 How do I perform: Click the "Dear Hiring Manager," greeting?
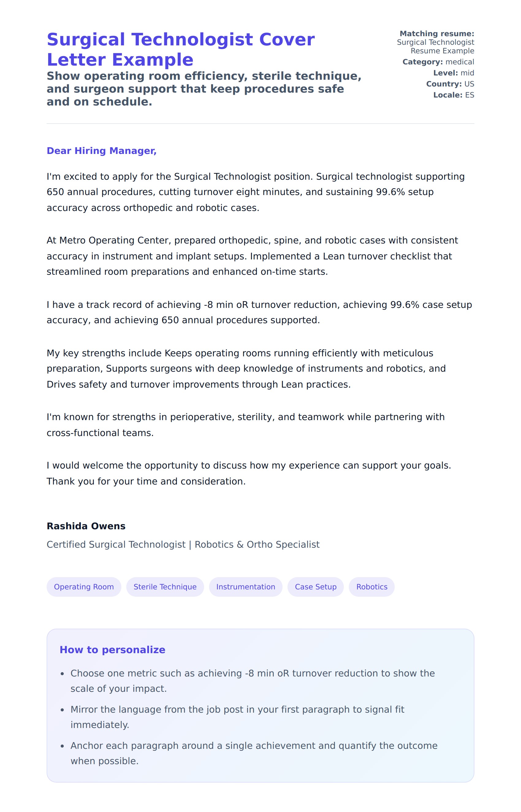click(101, 151)
